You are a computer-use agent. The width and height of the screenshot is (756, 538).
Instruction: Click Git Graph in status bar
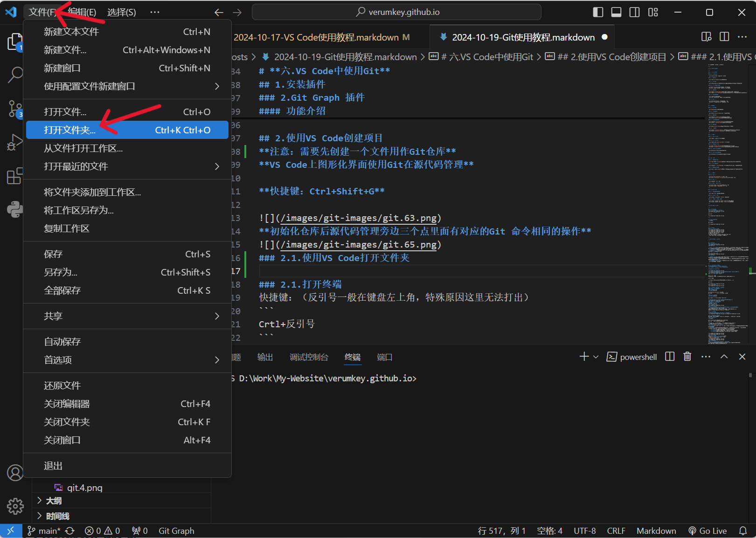176,531
